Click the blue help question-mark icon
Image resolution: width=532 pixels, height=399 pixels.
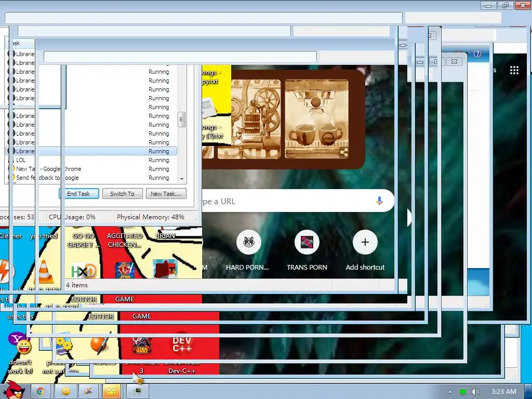click(477, 54)
